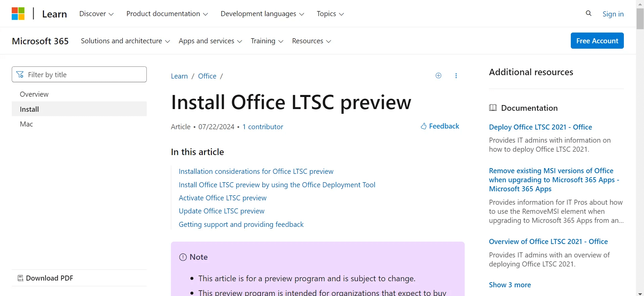Select Install in the left navigation

click(29, 109)
